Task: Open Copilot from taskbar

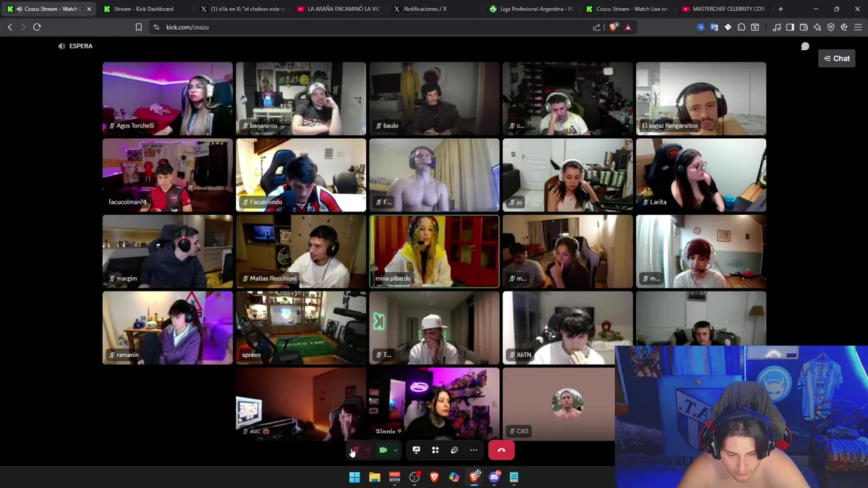Action: point(454,478)
